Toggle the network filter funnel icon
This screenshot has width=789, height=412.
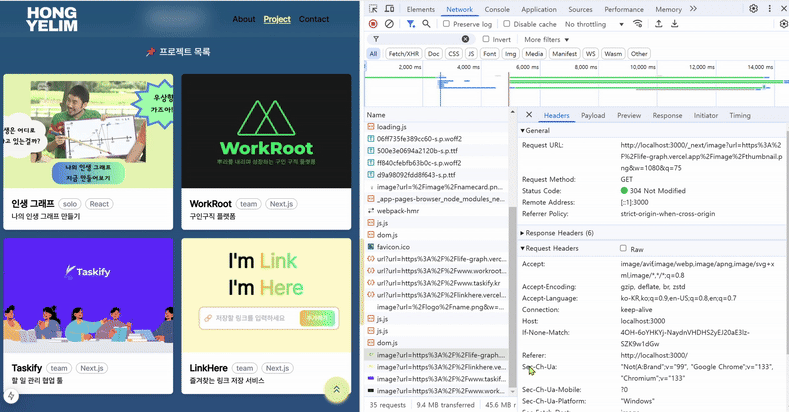click(x=411, y=24)
